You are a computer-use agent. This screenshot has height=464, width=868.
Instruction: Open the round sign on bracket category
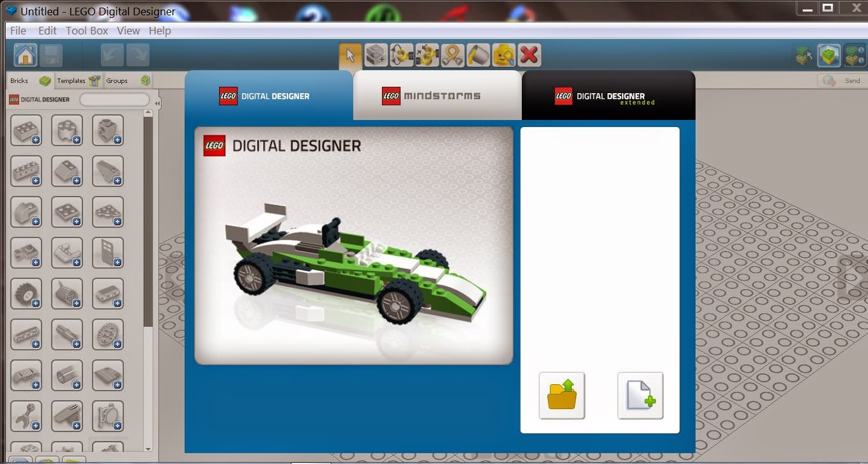click(108, 416)
